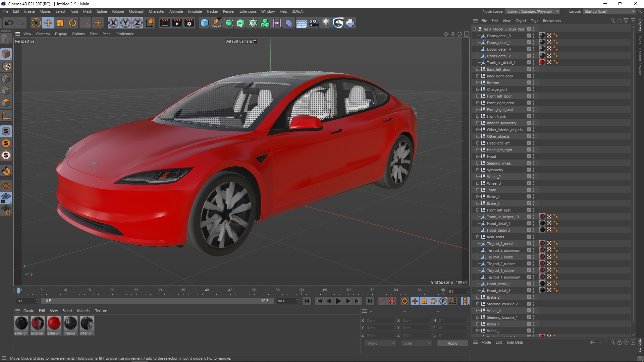
Task: Select Front_trunk in the object tree
Action: pyautogui.click(x=496, y=116)
